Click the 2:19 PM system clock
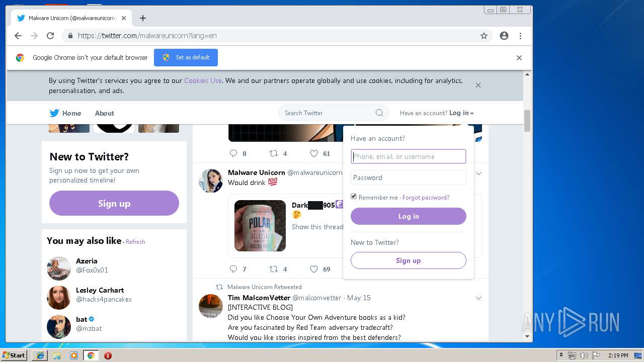The height and width of the screenshot is (362, 644). pyautogui.click(x=618, y=355)
